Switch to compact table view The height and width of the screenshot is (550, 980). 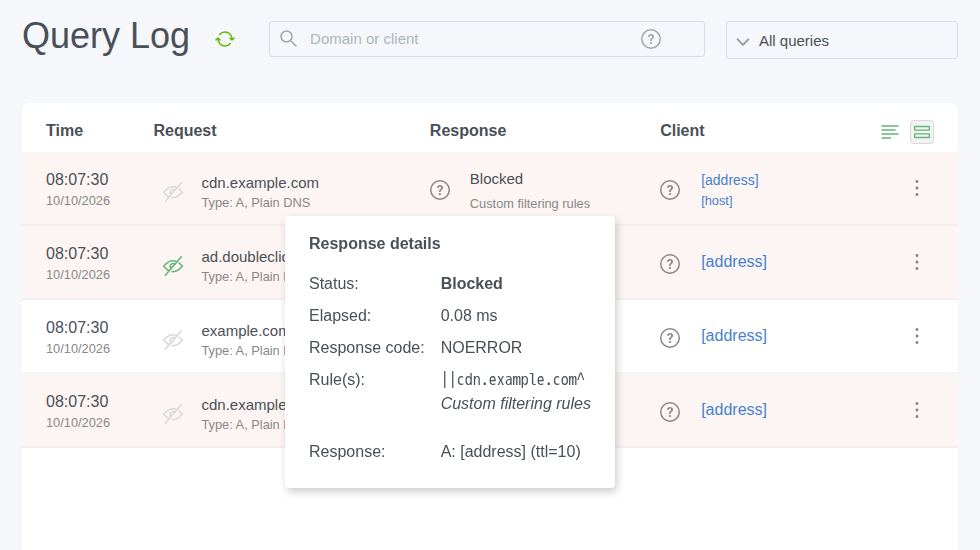[x=889, y=132]
